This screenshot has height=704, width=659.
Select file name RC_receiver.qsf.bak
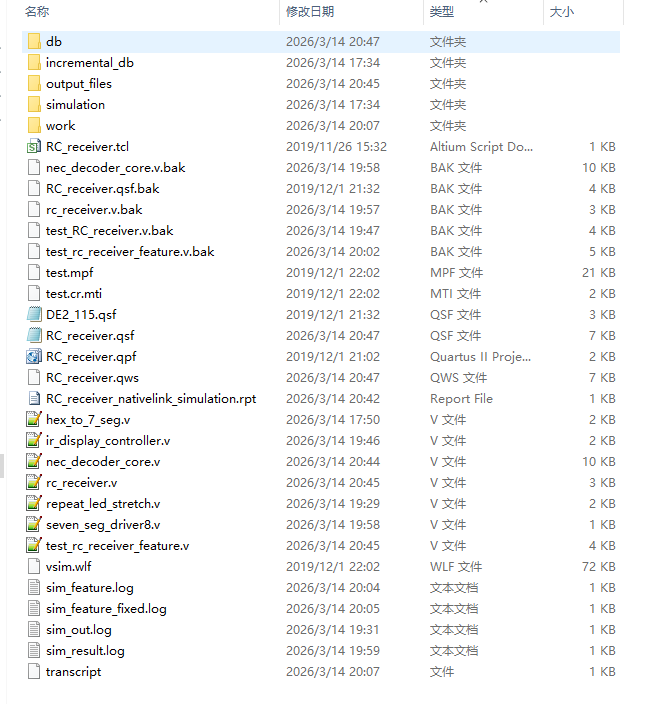(x=102, y=189)
